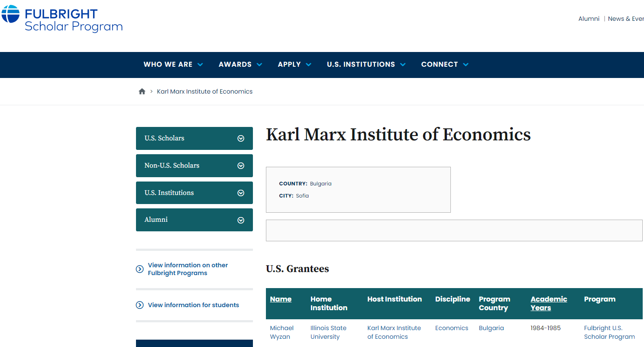Click circled arrow icon beside information for students

click(x=139, y=305)
